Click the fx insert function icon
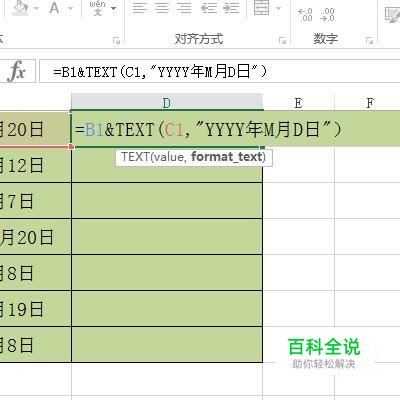The width and height of the screenshot is (400, 400). [x=17, y=71]
